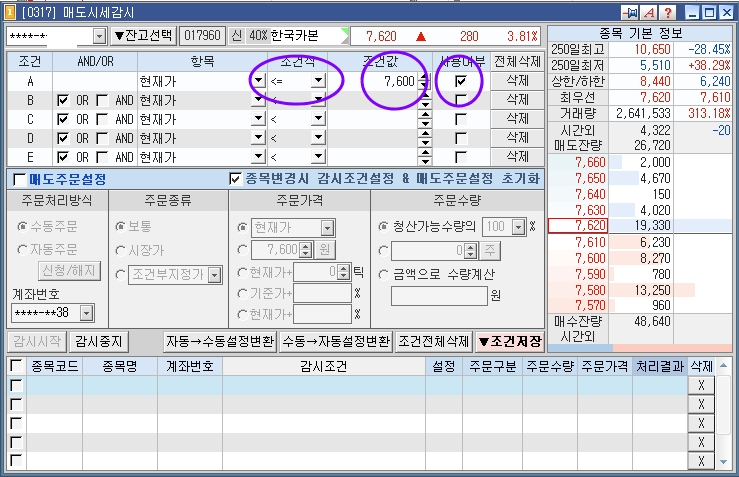This screenshot has height=477, width=739.
Task: Uncheck the use checkbox for condition A
Action: [x=461, y=81]
